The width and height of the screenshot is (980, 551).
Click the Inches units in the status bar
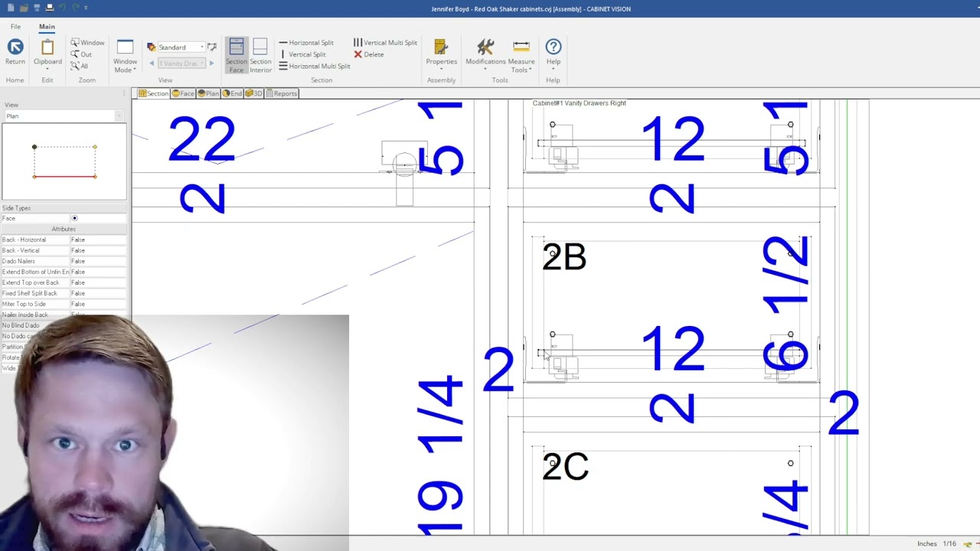click(927, 544)
